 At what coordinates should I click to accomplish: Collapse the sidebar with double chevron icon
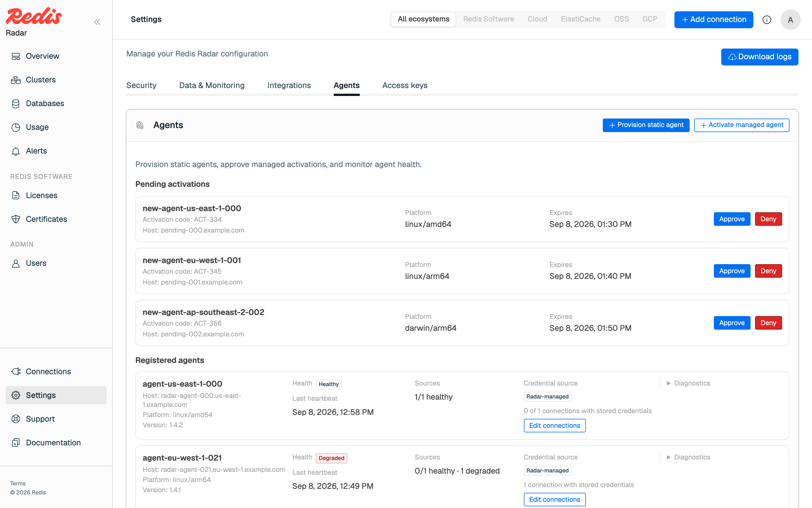click(97, 22)
